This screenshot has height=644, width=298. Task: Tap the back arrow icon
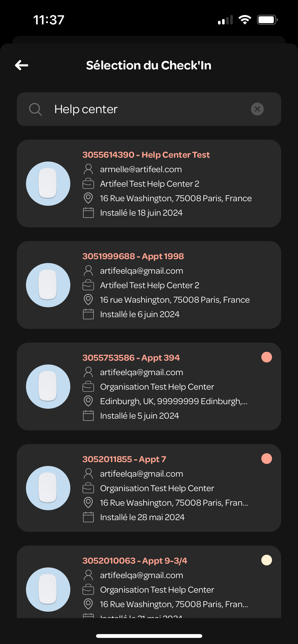tap(22, 65)
